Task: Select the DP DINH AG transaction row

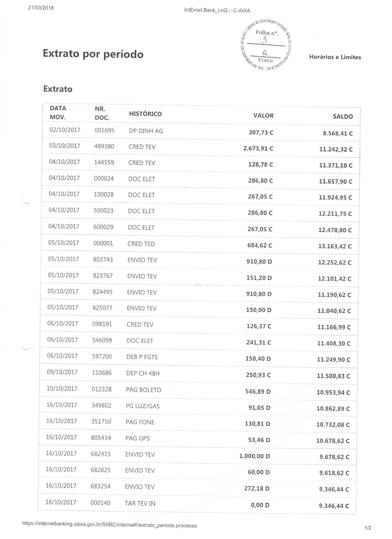Action: [146, 131]
